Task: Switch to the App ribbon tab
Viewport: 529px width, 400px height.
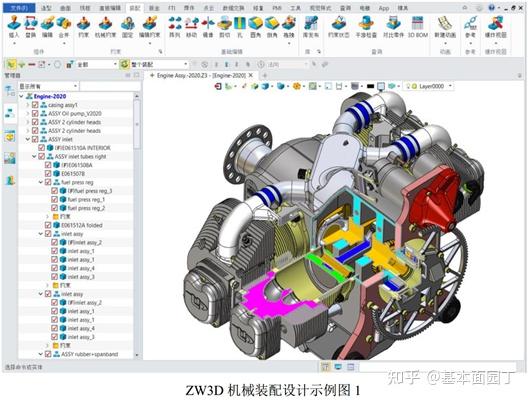Action: [x=384, y=8]
